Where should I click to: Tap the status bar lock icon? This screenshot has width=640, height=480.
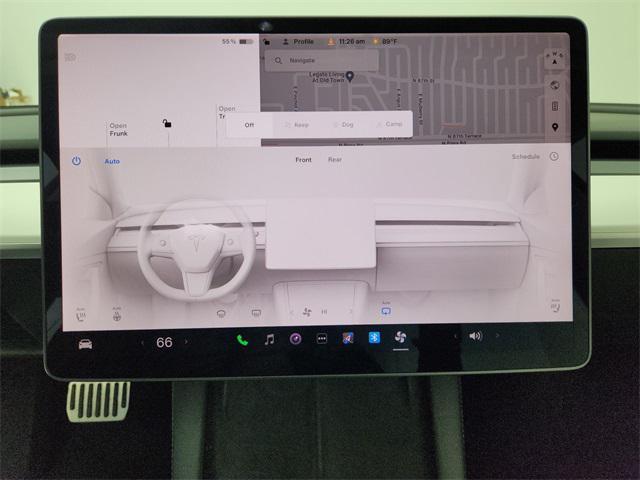tap(267, 42)
